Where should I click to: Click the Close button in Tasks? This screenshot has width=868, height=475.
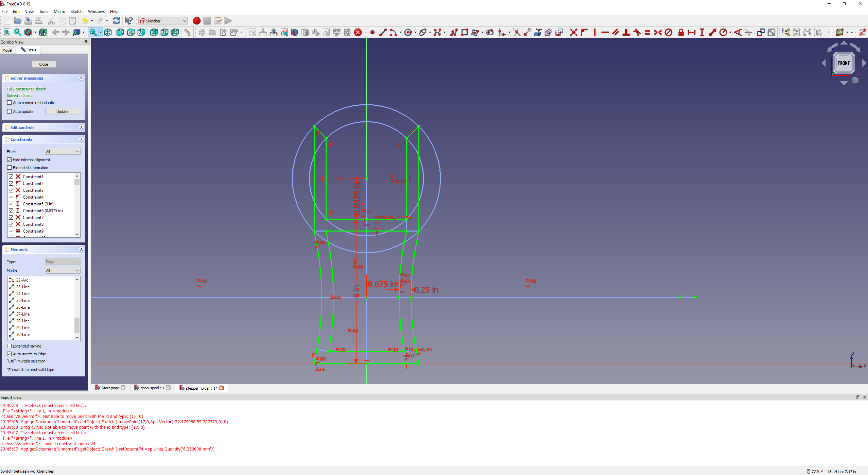(x=44, y=64)
